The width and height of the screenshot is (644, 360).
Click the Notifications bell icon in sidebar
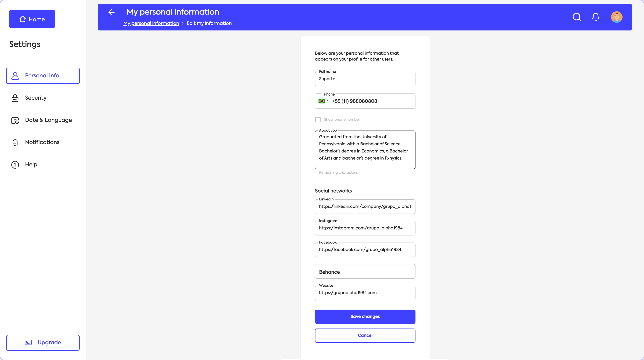point(15,142)
